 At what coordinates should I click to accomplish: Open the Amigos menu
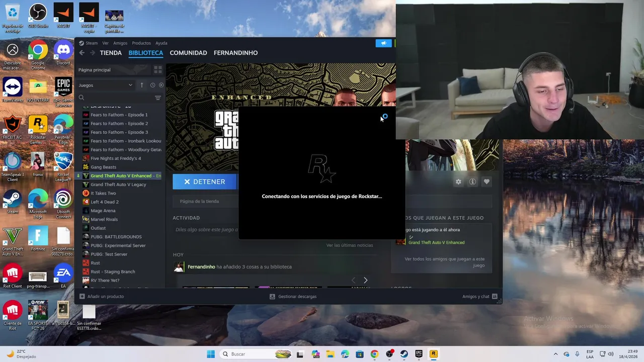coord(120,43)
